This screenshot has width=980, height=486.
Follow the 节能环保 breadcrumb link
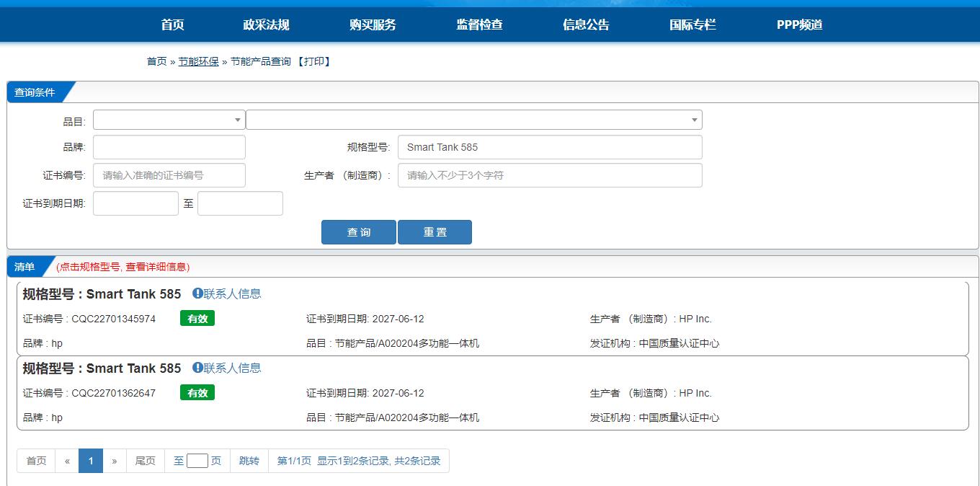198,61
